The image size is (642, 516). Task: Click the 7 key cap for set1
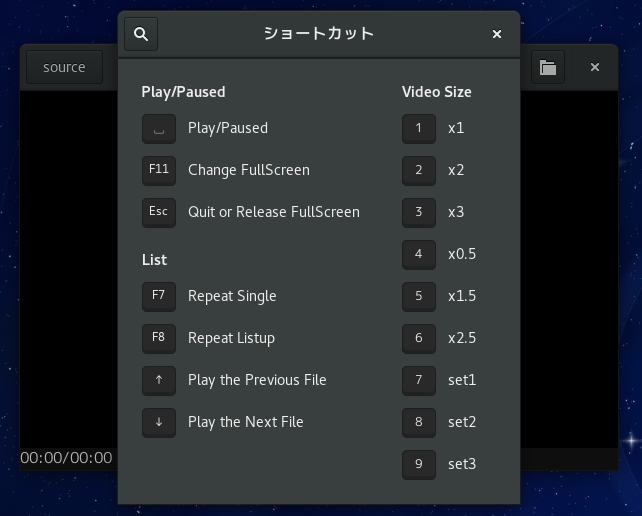coord(419,381)
